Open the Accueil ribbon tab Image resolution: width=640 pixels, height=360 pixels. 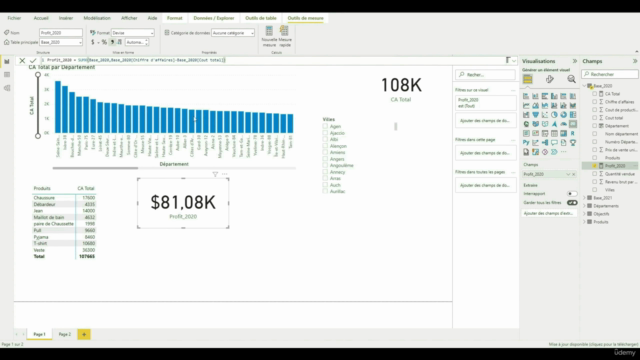pos(41,18)
